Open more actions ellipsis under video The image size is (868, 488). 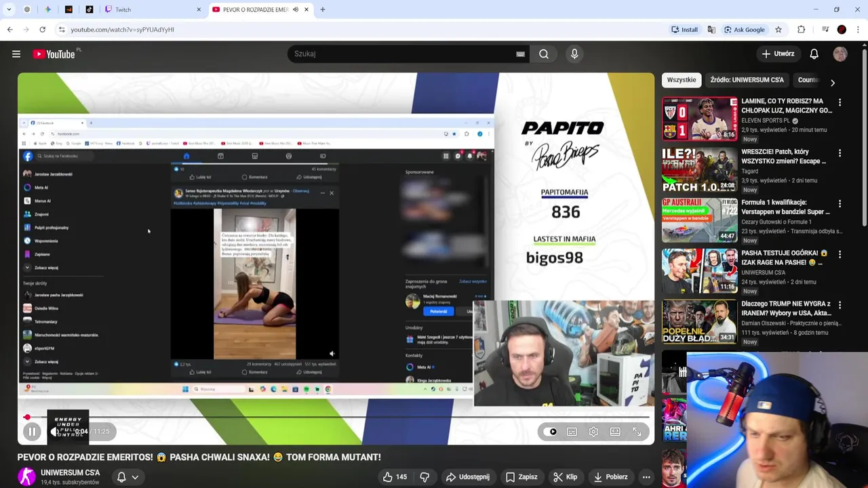pyautogui.click(x=646, y=477)
